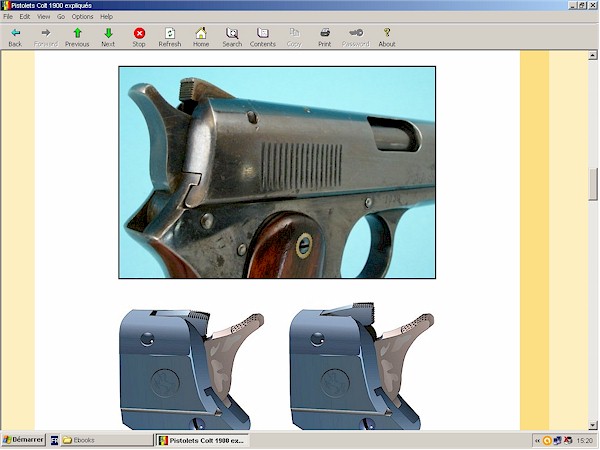Open the Go menu

pos(61,16)
